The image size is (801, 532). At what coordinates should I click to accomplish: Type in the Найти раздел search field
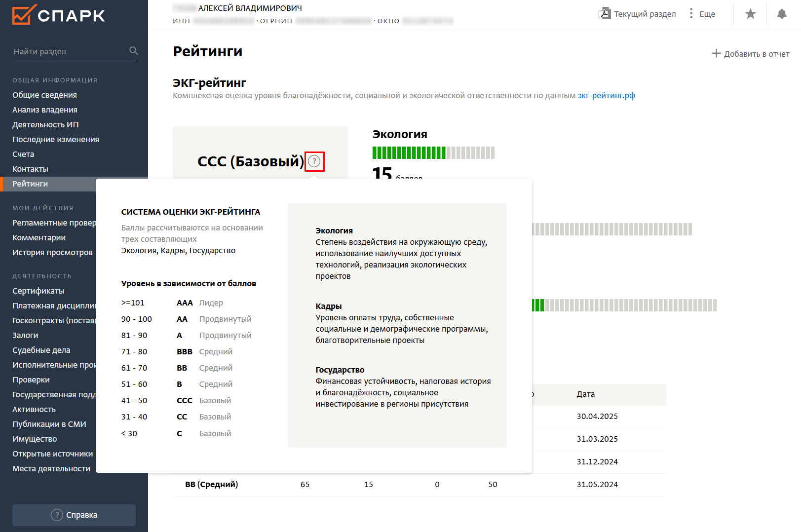pos(69,51)
